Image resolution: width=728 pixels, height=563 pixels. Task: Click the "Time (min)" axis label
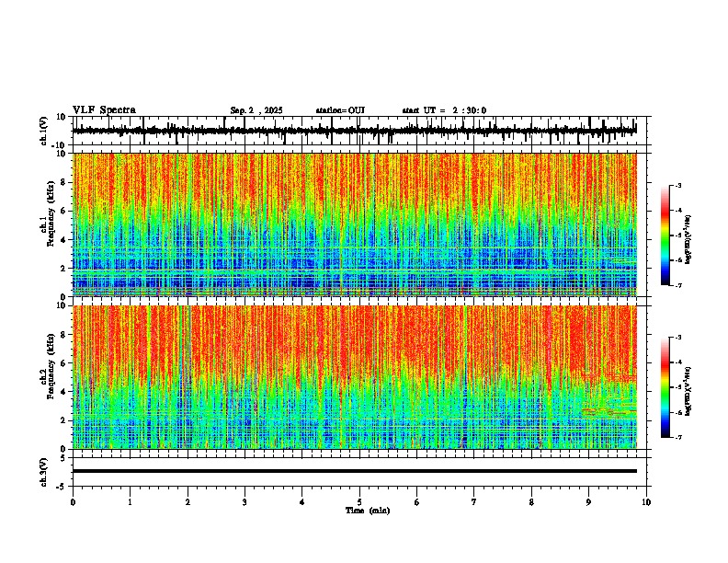368,511
